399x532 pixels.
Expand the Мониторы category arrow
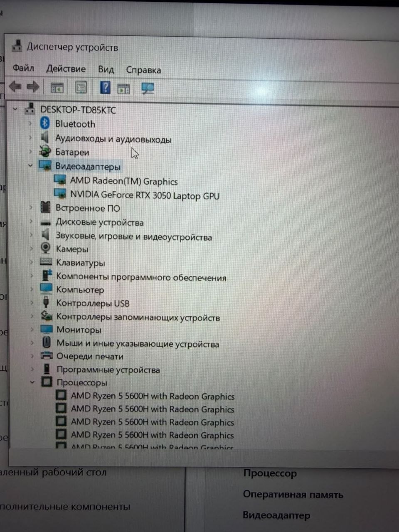[x=32, y=329]
